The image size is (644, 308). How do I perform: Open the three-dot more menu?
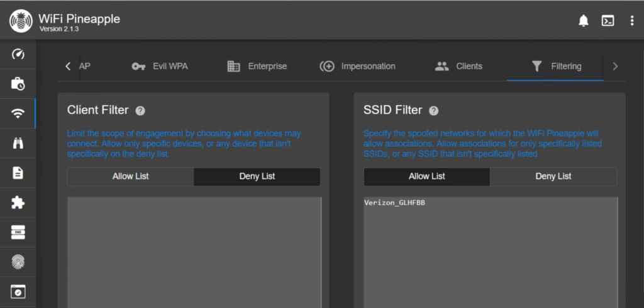point(632,21)
